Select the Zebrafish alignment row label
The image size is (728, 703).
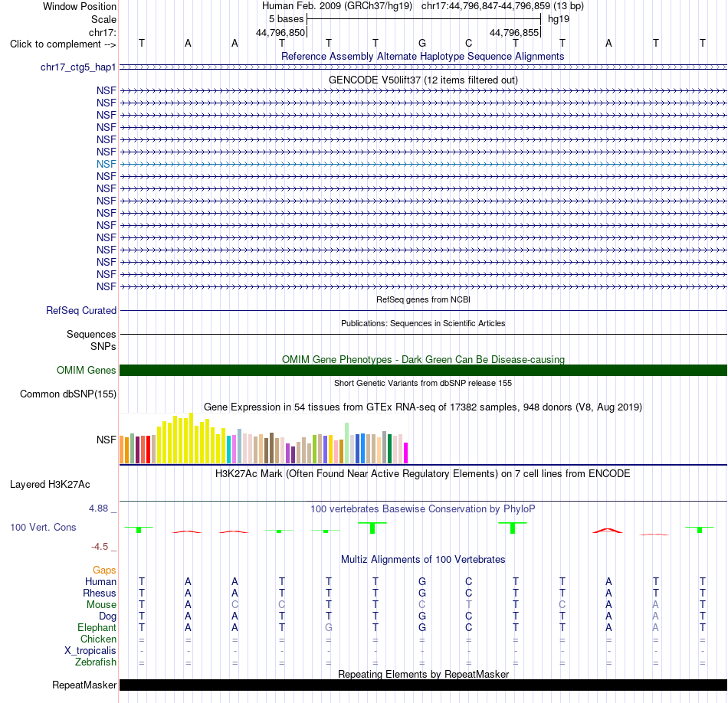[x=96, y=662]
